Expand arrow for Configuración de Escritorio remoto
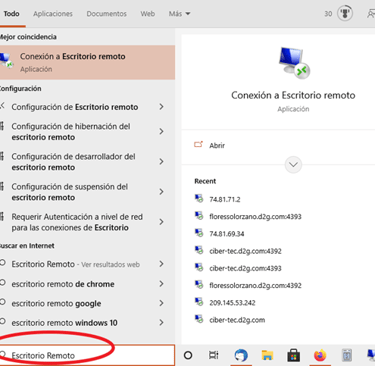The width and height of the screenshot is (375, 366). (161, 107)
